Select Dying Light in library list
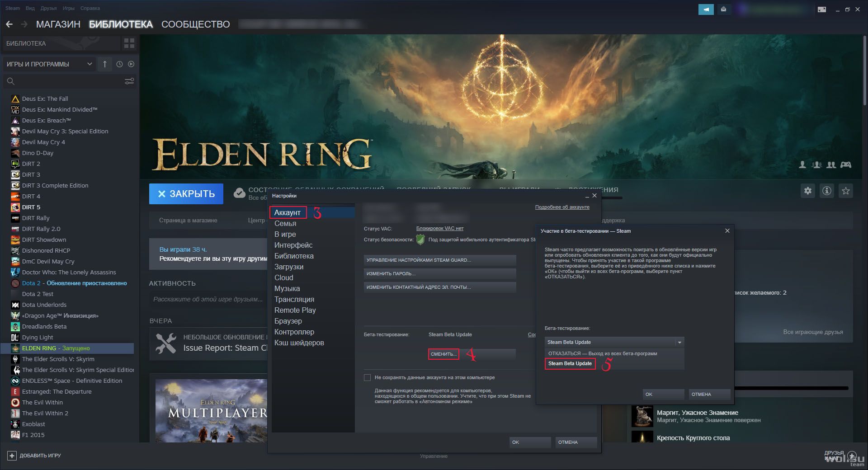Screen dimensions: 868x470 coord(38,337)
